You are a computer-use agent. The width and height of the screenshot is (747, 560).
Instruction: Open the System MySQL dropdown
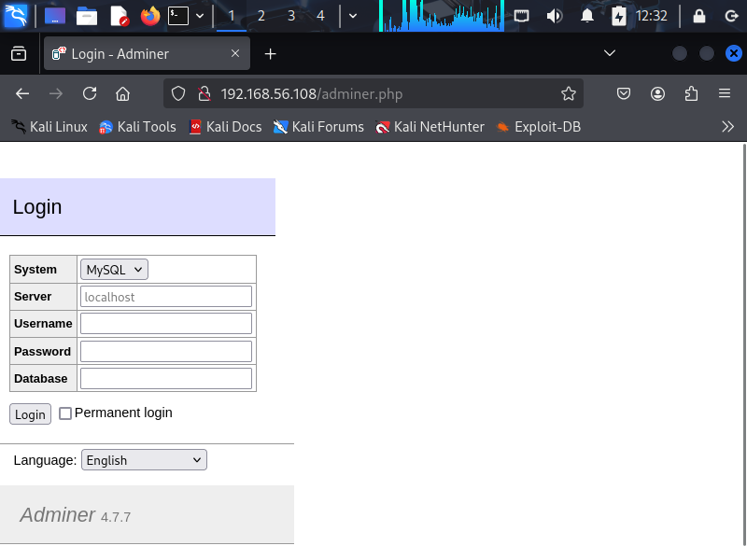coord(114,270)
